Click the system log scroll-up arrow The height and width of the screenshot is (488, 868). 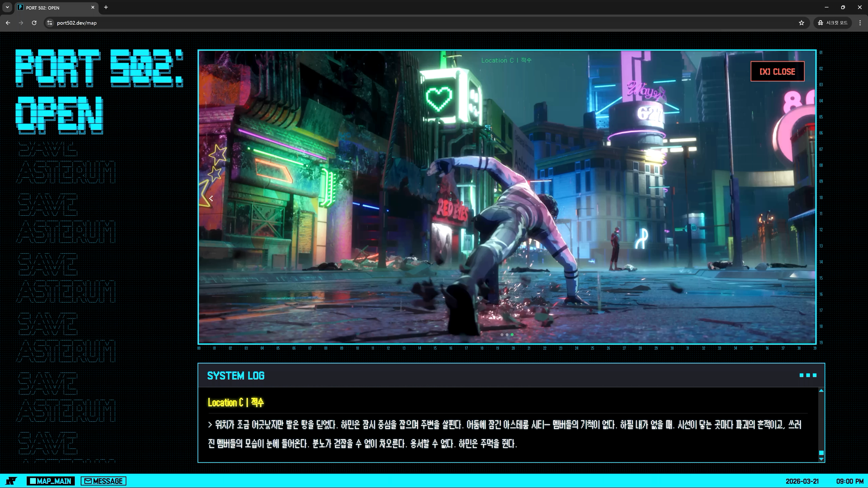[821, 391]
